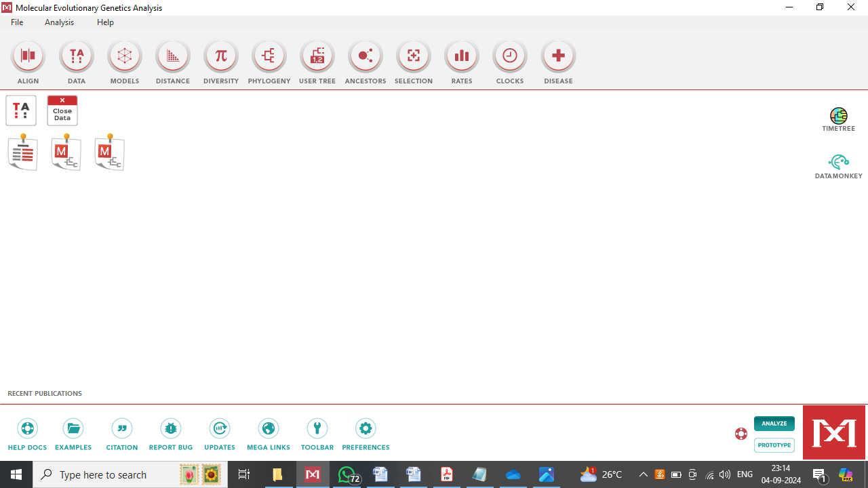Screen dimensions: 868x488
Task: Click the Windows Start button
Action: 16,474
